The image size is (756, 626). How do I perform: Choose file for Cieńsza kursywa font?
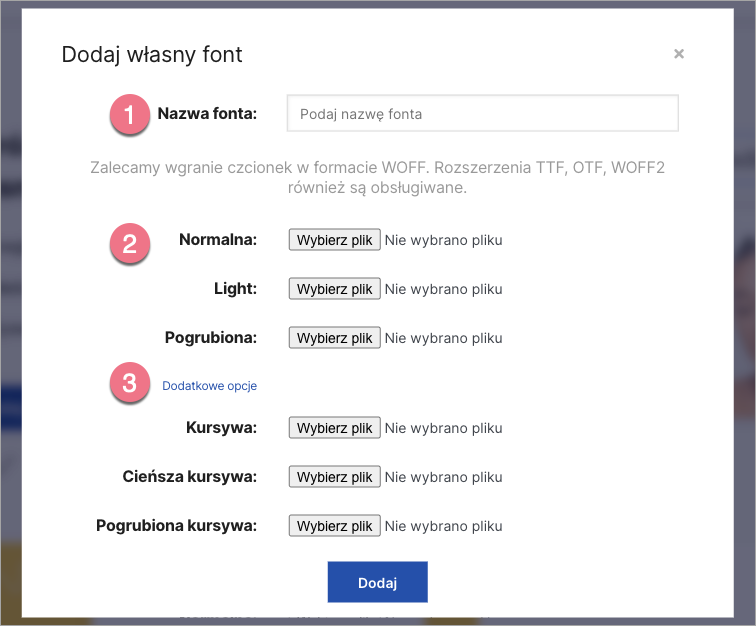[x=334, y=477]
